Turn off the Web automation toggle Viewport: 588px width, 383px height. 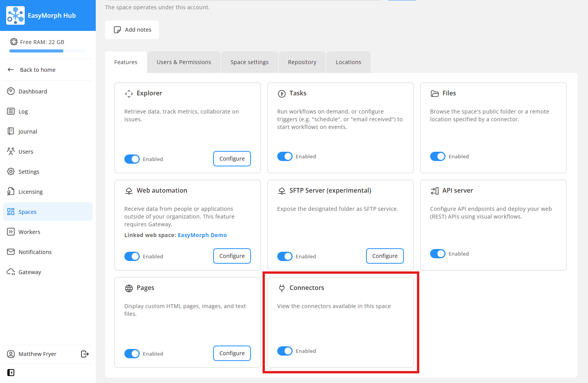[x=132, y=256]
